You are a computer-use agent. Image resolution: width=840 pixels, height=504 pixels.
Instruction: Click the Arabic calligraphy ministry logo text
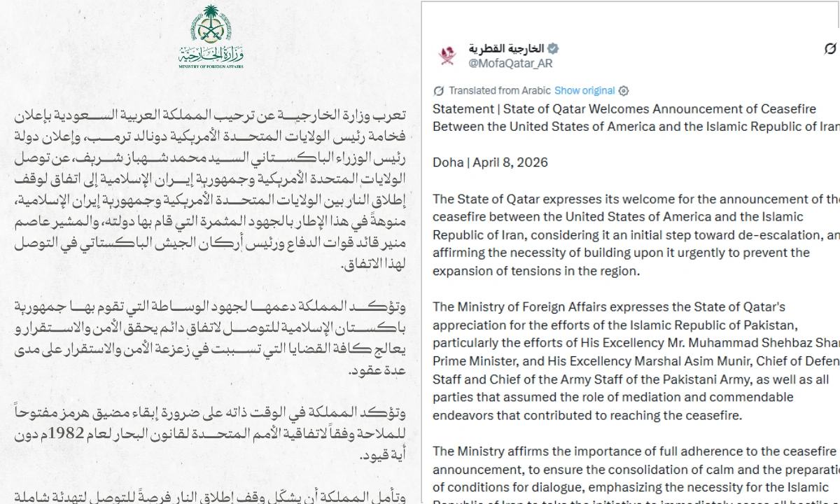211,54
